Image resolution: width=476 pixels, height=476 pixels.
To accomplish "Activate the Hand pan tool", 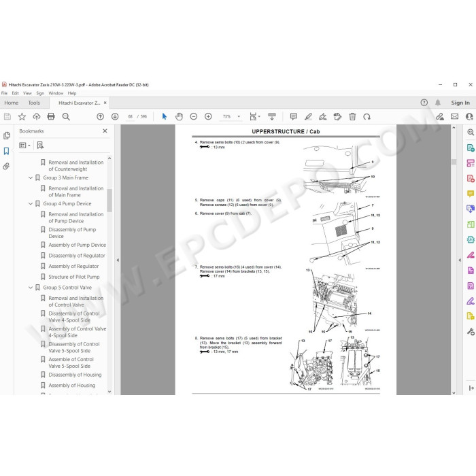I will click(x=179, y=116).
